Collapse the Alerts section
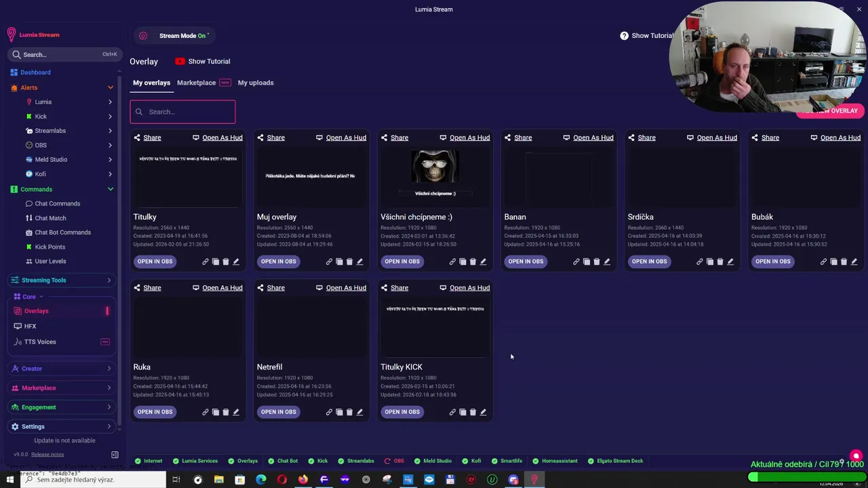Screen dimensions: 868x488 coord(111,87)
